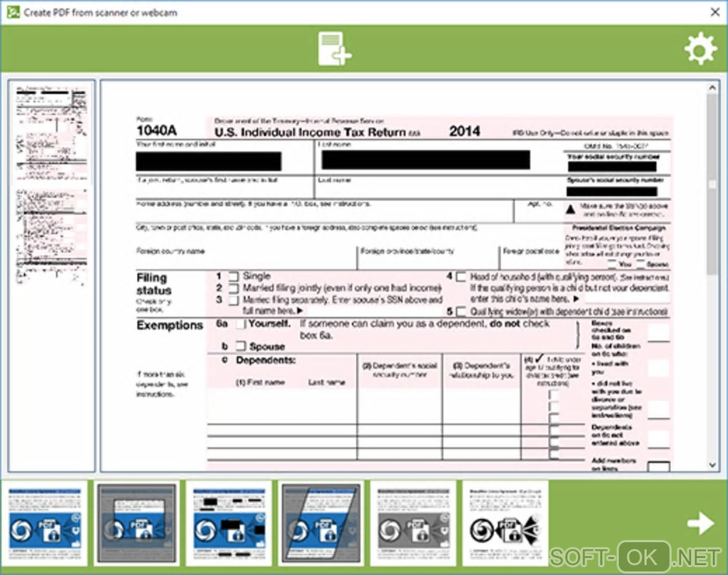
Task: Check the Head of household box
Action: point(461,277)
